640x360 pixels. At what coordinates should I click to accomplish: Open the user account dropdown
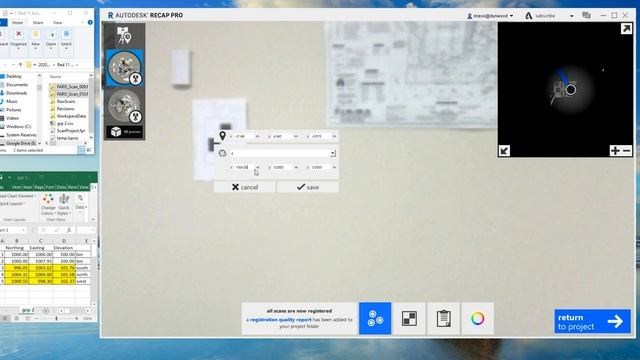click(x=490, y=16)
